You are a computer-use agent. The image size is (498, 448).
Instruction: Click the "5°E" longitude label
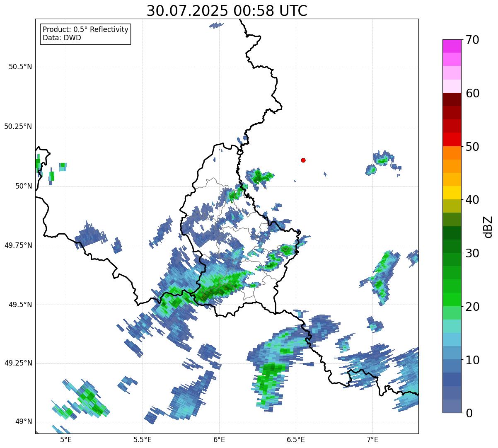tap(66, 440)
